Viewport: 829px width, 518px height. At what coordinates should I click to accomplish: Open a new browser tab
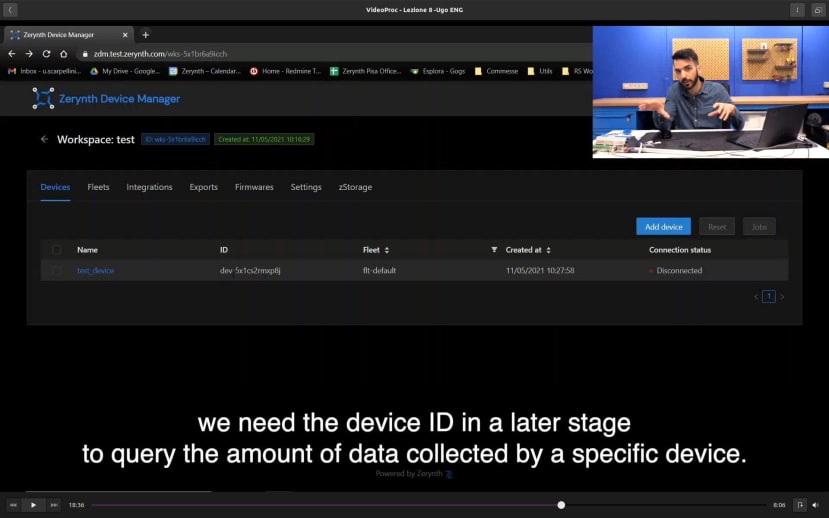(145, 35)
